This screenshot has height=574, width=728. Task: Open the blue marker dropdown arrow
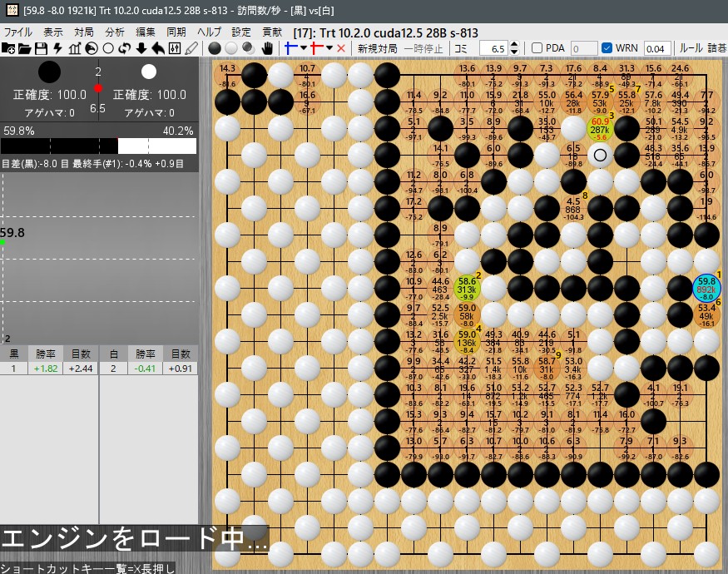coord(303,48)
